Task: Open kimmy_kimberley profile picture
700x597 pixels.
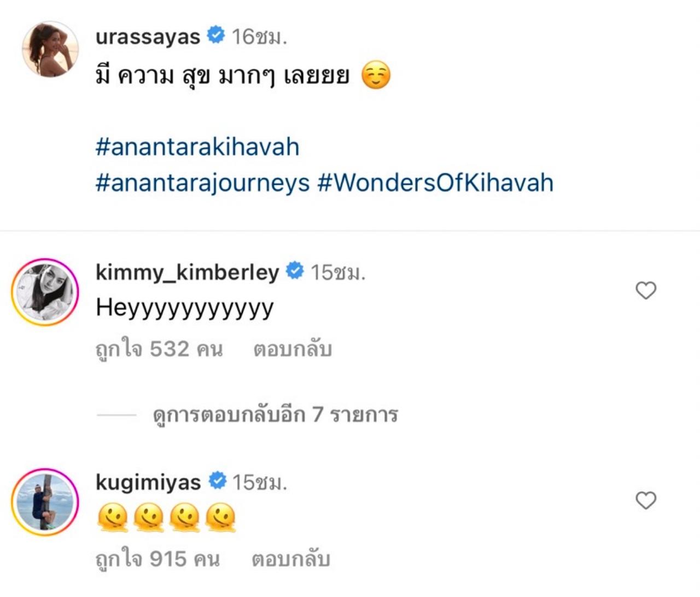Action: click(x=45, y=292)
